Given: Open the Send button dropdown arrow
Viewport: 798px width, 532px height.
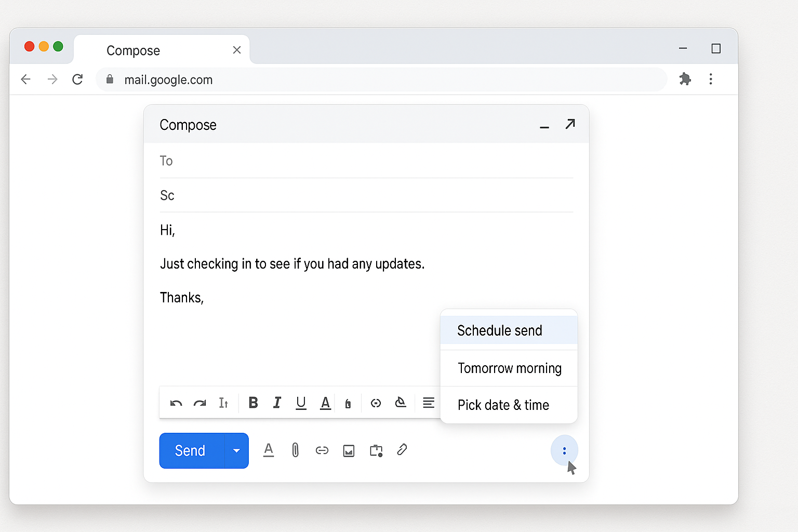Looking at the screenshot, I should point(237,450).
